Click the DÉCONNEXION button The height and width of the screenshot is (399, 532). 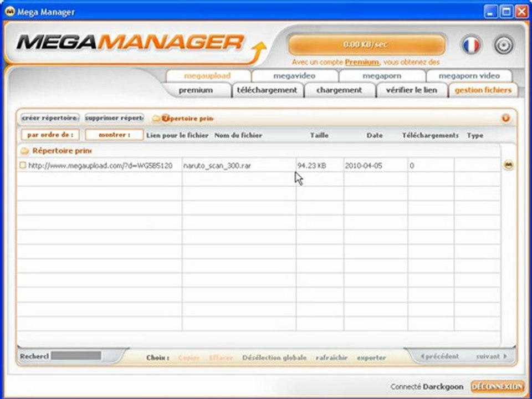[498, 386]
